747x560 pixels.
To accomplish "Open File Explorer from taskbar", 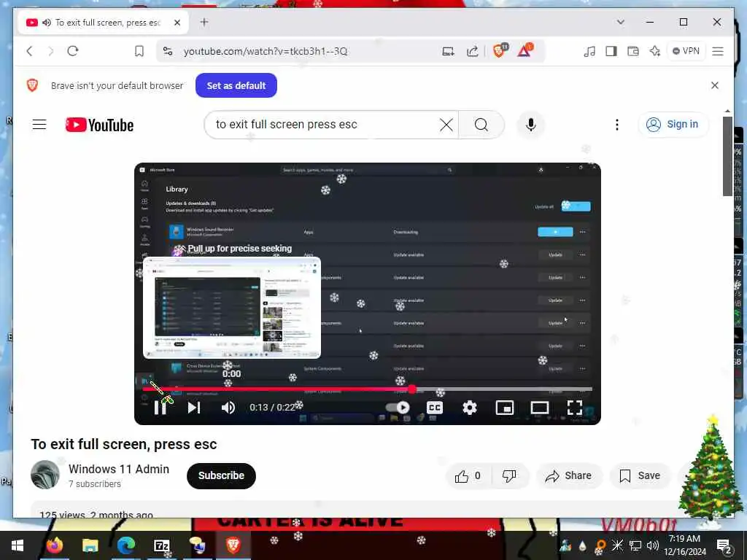I will point(90,545).
